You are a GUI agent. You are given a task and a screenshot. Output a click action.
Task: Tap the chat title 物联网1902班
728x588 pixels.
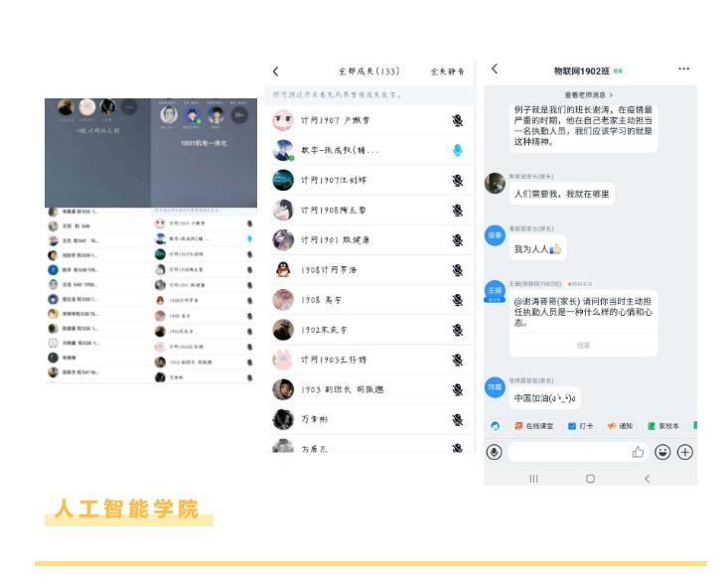click(x=581, y=72)
